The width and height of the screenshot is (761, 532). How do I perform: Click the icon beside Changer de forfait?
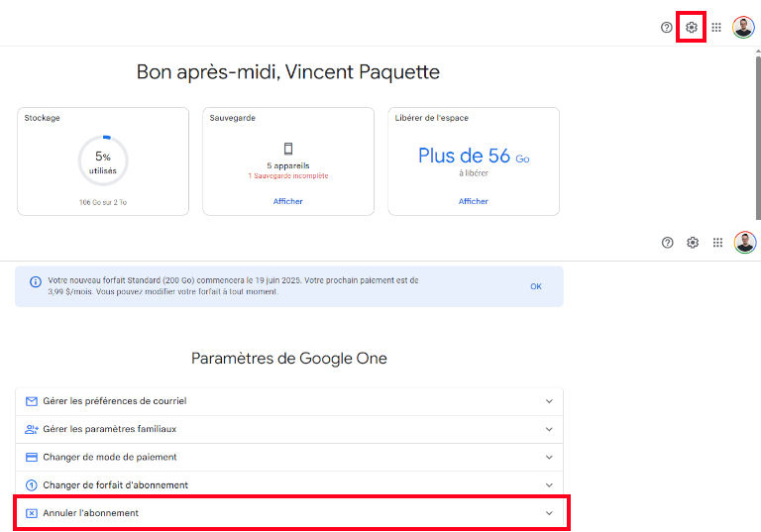coord(32,484)
